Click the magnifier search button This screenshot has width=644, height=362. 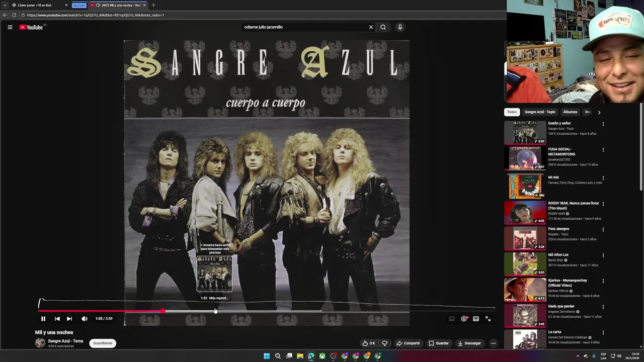click(x=383, y=27)
